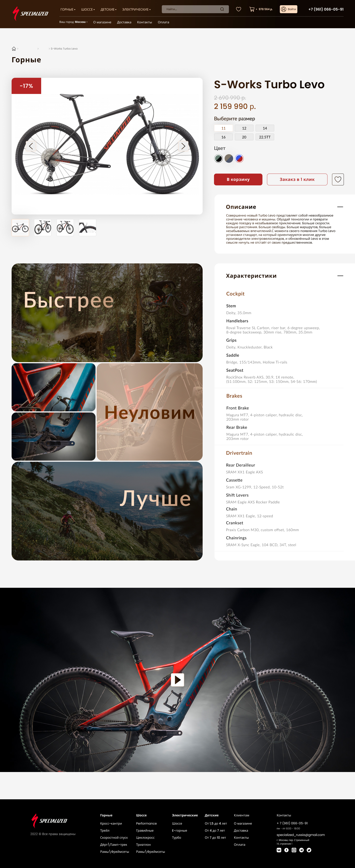Select frame size 14
355x868 pixels.
(265, 128)
